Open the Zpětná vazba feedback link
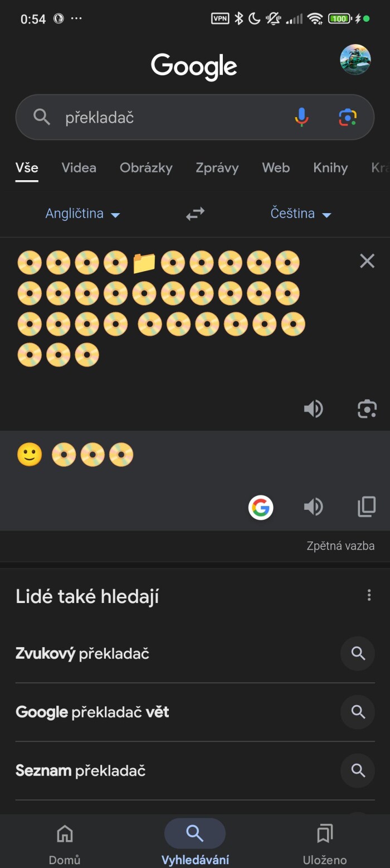 340,546
